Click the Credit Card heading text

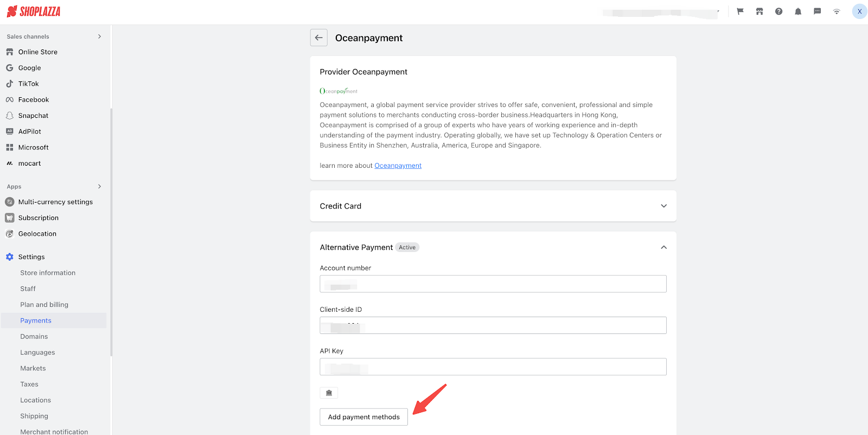[341, 206]
